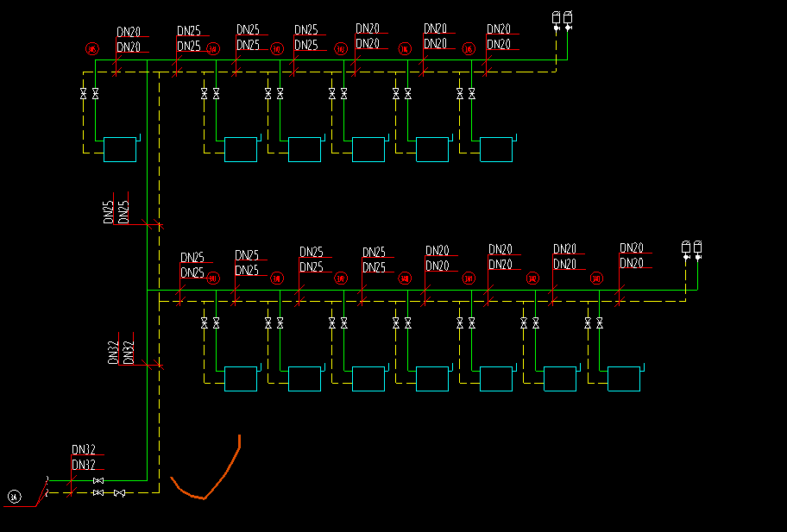Click the air vent on the upper loop green pipe
The height and width of the screenshot is (532, 787).
click(568, 21)
